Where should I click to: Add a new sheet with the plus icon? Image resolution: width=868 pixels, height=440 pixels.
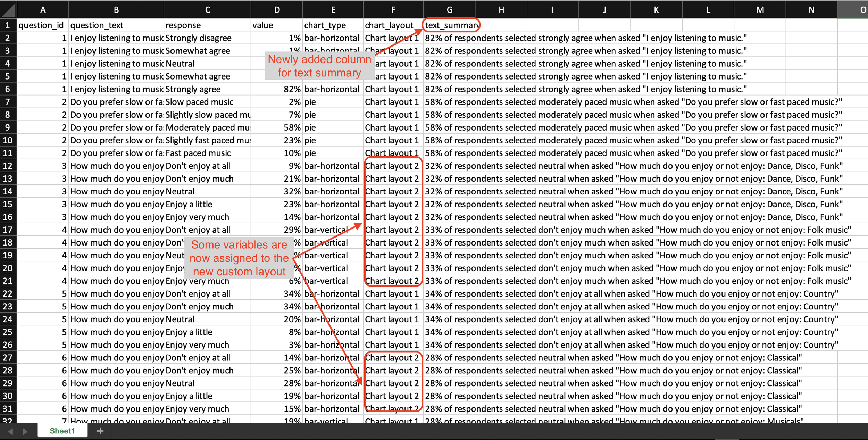pyautogui.click(x=100, y=431)
